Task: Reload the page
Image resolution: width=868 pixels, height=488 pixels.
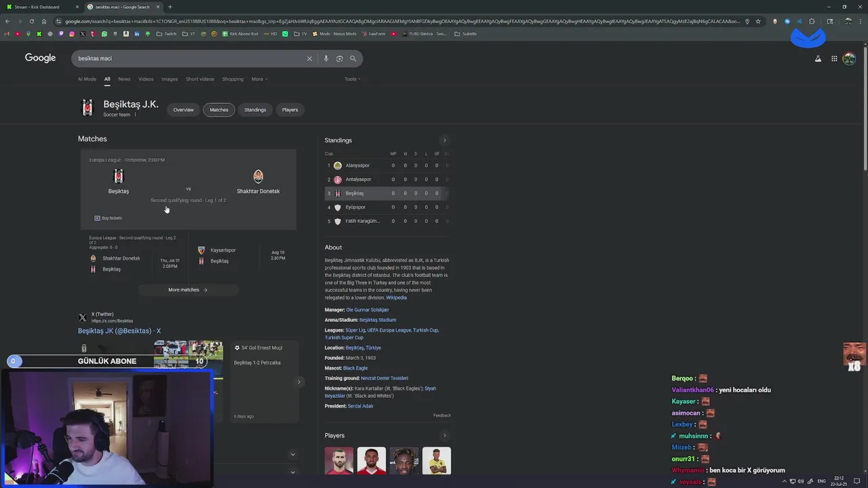Action: pos(31,21)
